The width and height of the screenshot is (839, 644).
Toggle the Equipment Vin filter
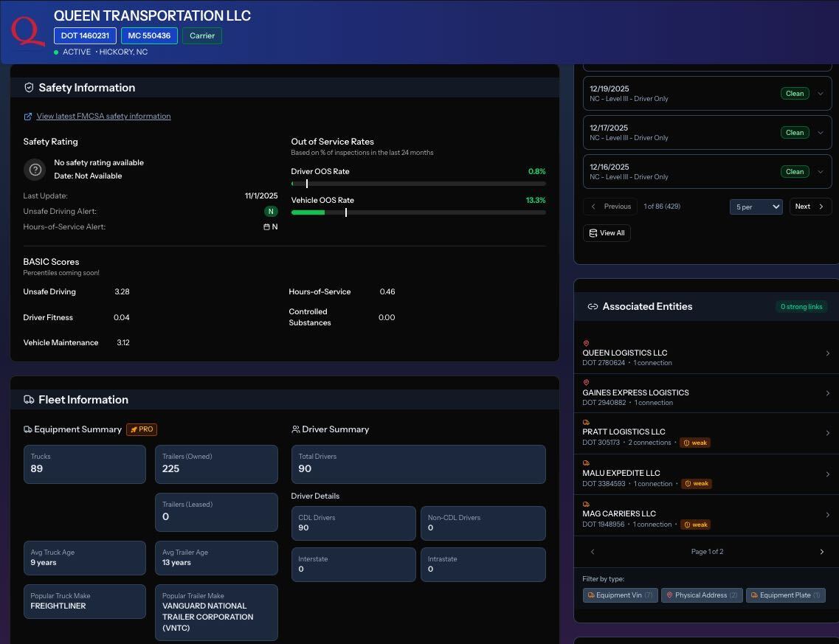(x=620, y=595)
